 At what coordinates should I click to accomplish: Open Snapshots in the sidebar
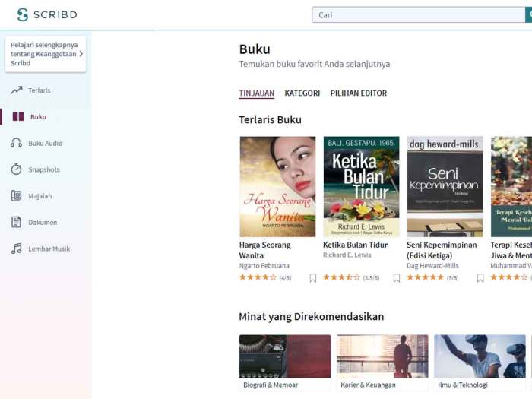pyautogui.click(x=44, y=169)
